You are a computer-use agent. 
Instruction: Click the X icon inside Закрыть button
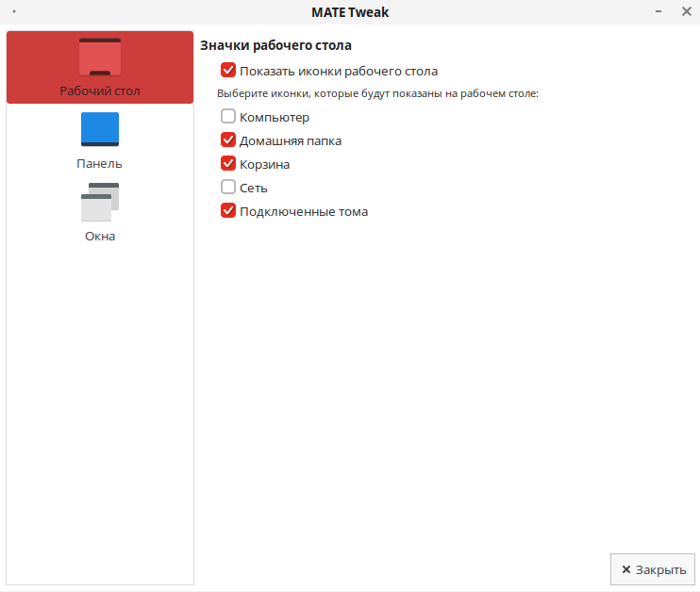tap(625, 570)
